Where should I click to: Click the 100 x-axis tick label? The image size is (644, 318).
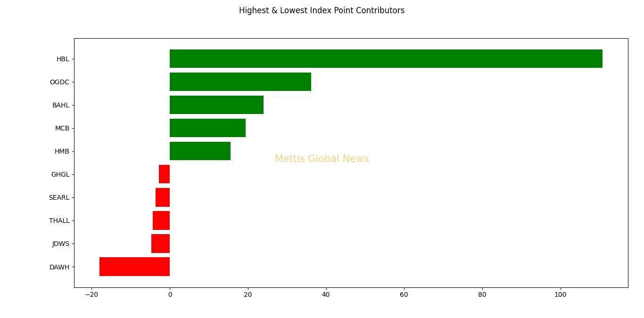[x=560, y=295]
